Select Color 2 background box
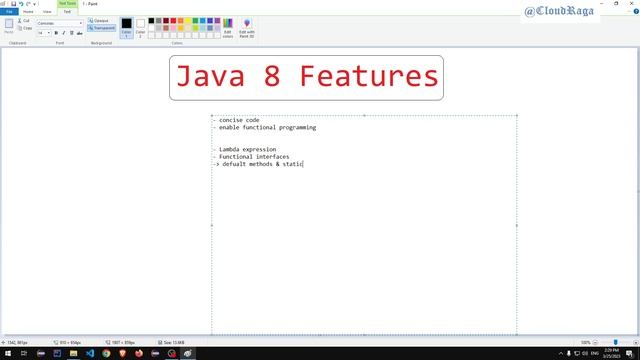 click(140, 28)
